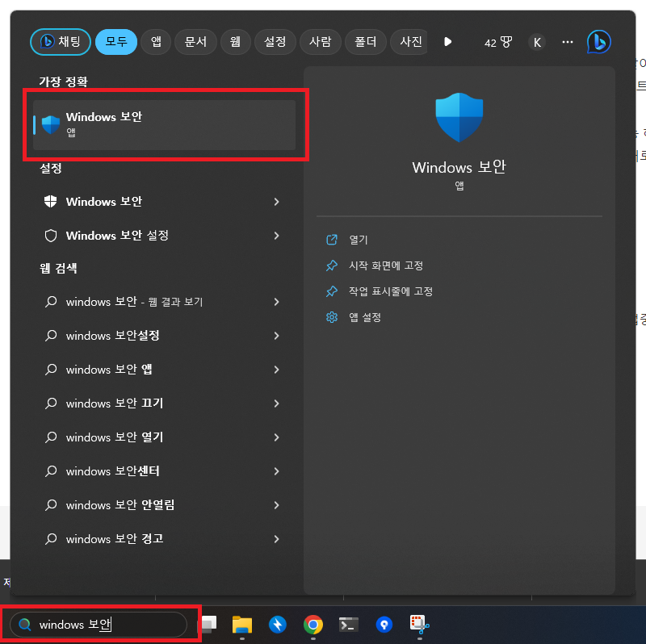Click the search icon beside windows 보안센터

point(51,470)
